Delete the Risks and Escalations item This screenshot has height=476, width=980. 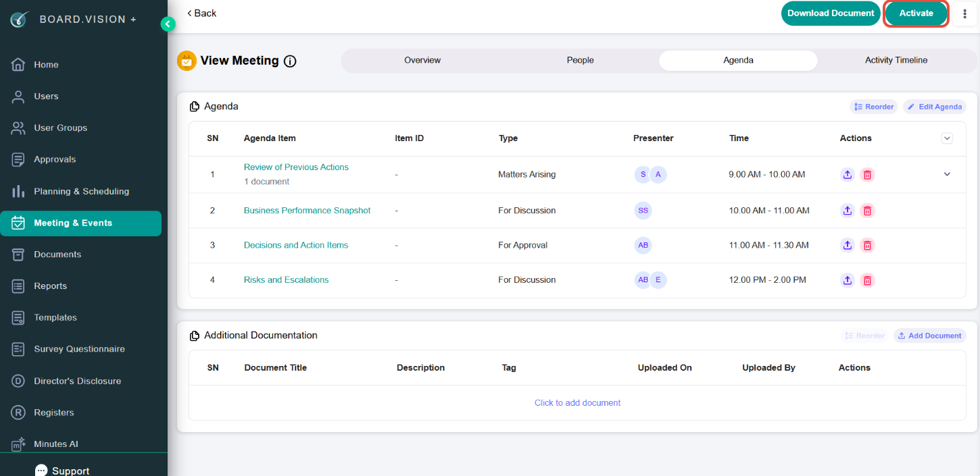coord(868,280)
